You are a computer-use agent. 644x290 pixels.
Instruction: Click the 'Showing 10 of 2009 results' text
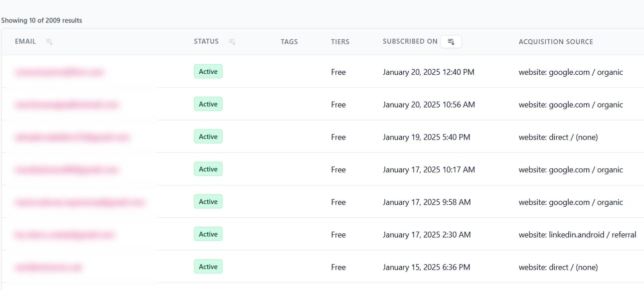click(41, 20)
